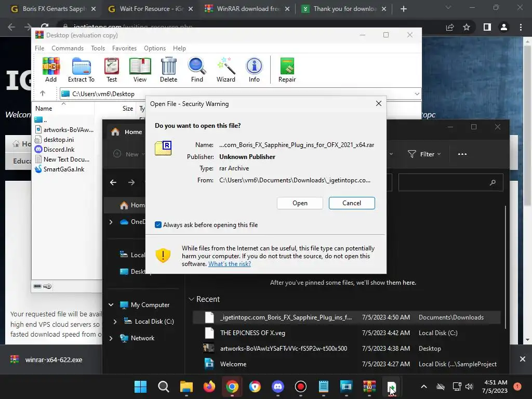Open Discord from the taskbar

click(278, 387)
